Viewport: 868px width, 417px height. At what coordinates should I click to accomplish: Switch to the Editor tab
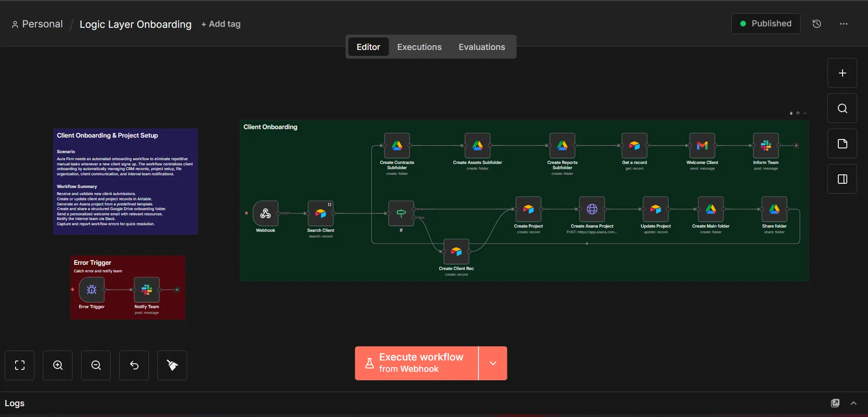(x=368, y=47)
